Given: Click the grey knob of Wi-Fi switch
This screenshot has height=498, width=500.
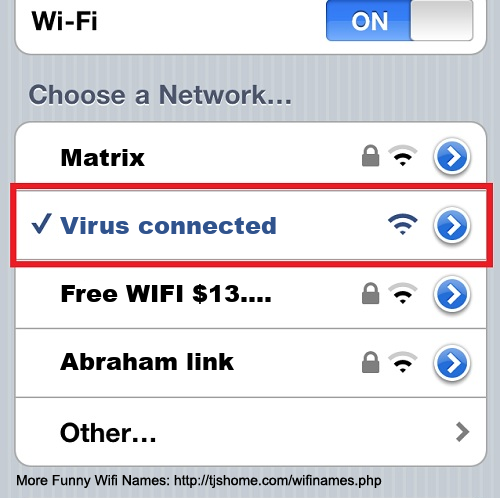Looking at the screenshot, I should point(442,20).
